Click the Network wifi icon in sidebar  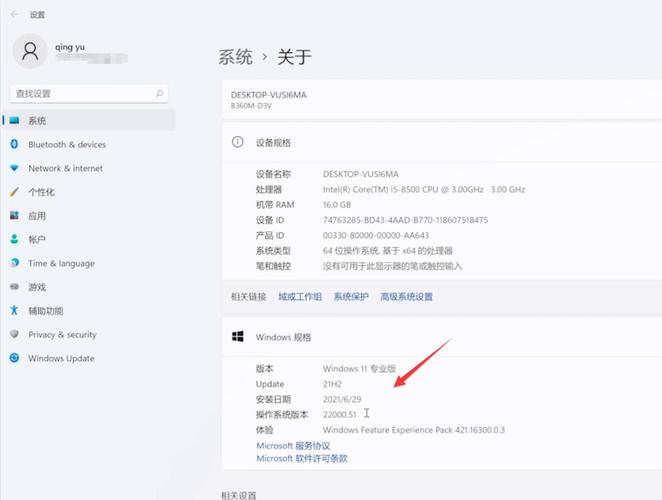pyautogui.click(x=14, y=168)
